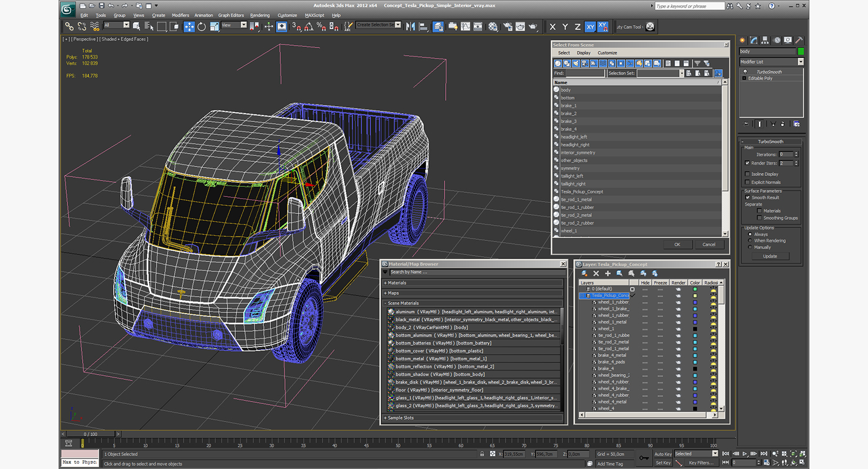Uncheck the Smooth Result checkbox
The width and height of the screenshot is (868, 469).
pos(748,198)
